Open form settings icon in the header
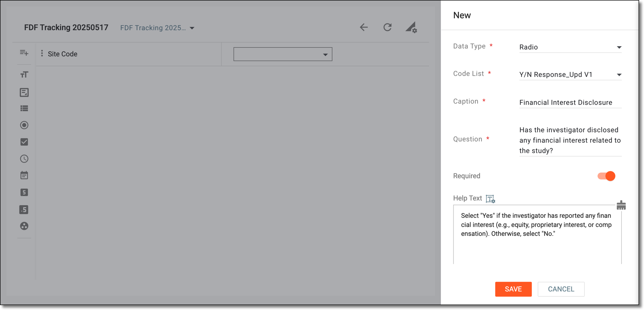The image size is (644, 310). (411, 27)
